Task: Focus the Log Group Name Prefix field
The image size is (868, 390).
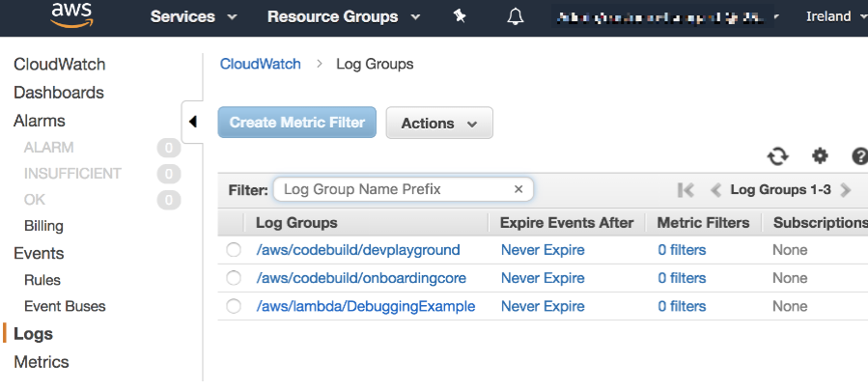Action: 403,189
